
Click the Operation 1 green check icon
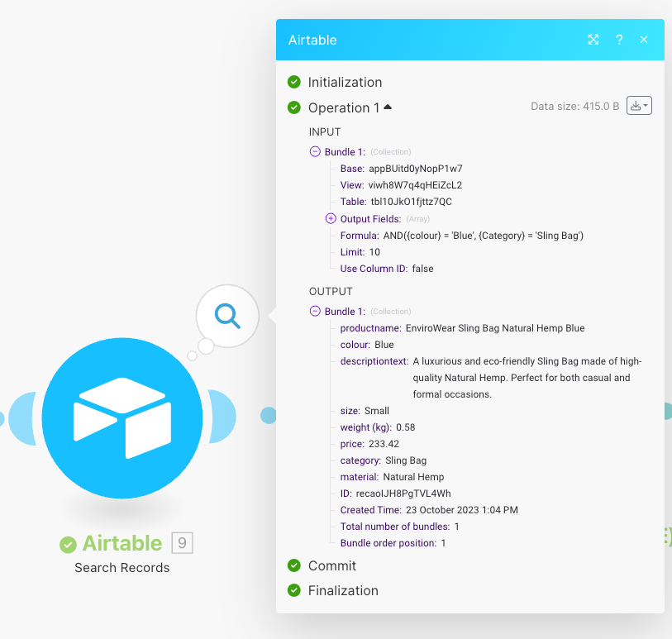pyautogui.click(x=294, y=107)
